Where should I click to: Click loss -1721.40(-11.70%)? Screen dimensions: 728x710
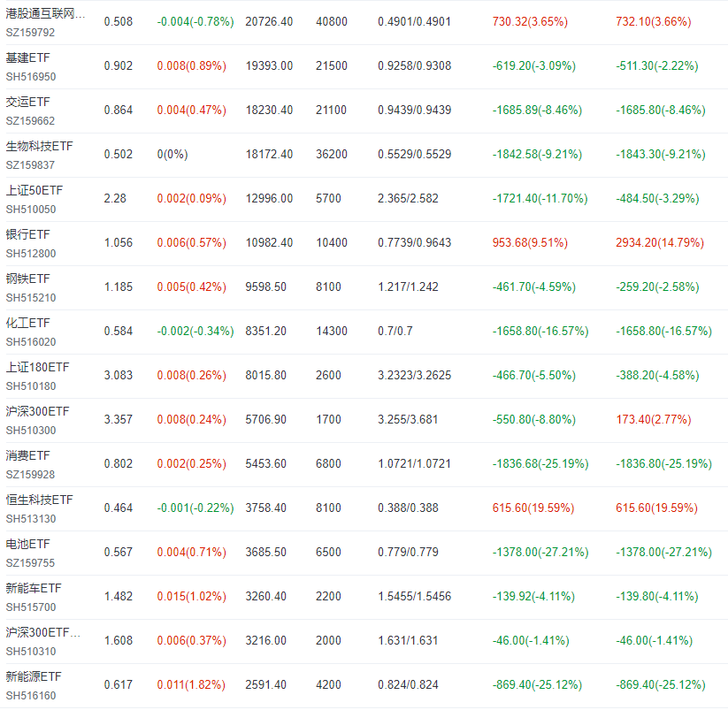(540, 199)
